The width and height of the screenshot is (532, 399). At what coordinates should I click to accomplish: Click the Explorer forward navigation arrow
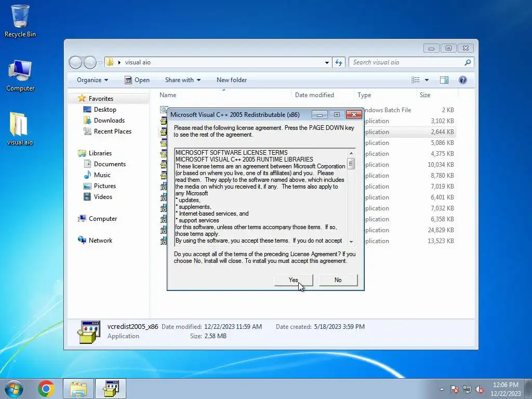[90, 62]
